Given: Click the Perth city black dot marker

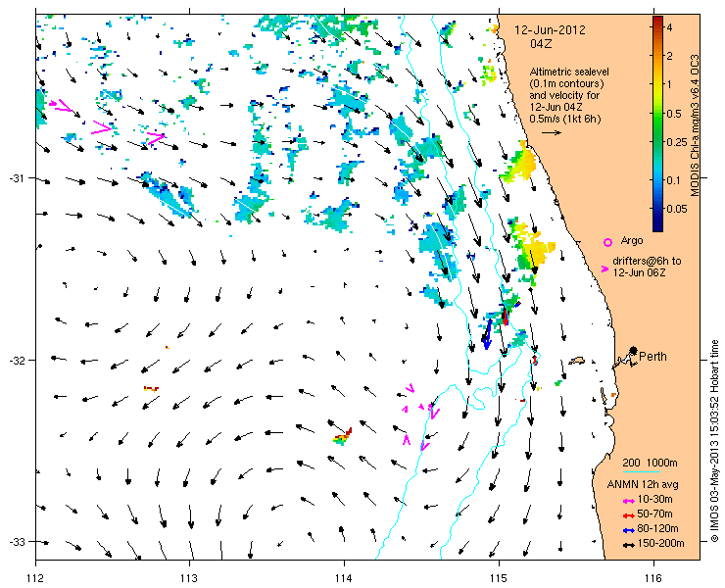Looking at the screenshot, I should [x=634, y=350].
